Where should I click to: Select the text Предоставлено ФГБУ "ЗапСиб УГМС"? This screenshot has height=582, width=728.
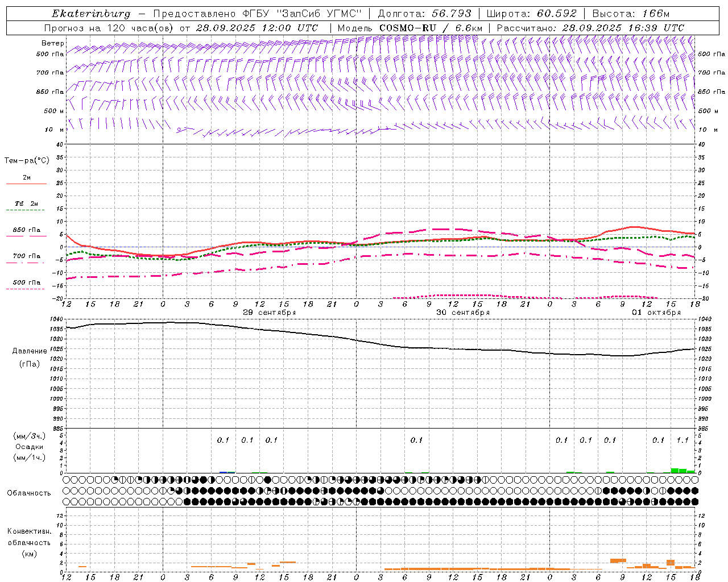tap(258, 14)
